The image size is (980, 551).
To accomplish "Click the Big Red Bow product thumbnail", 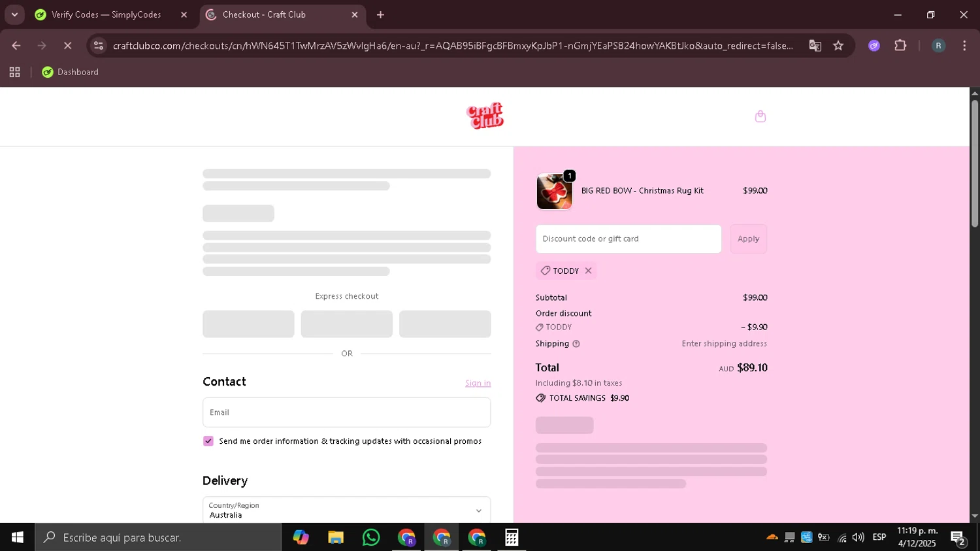I will pyautogui.click(x=554, y=191).
